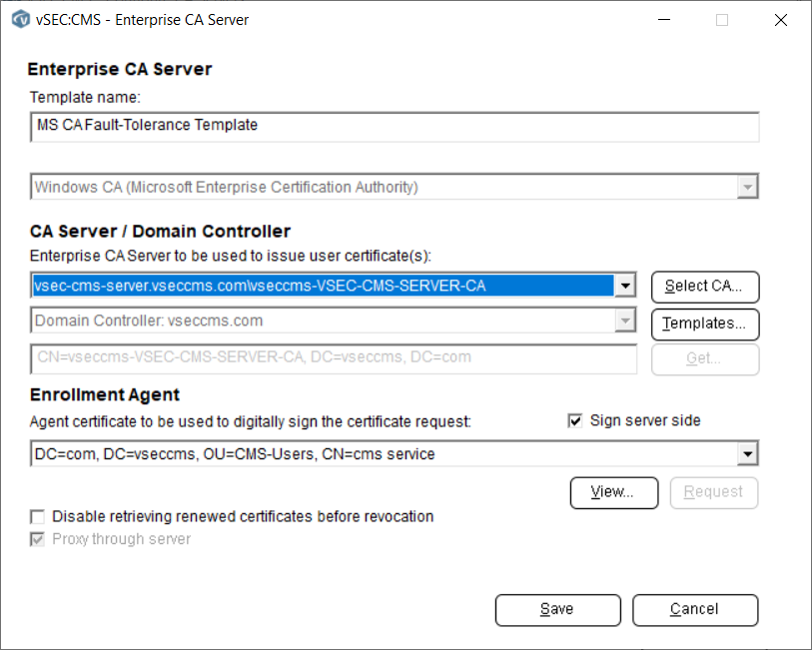
Task: Click the grayed-out Request button
Action: click(713, 492)
